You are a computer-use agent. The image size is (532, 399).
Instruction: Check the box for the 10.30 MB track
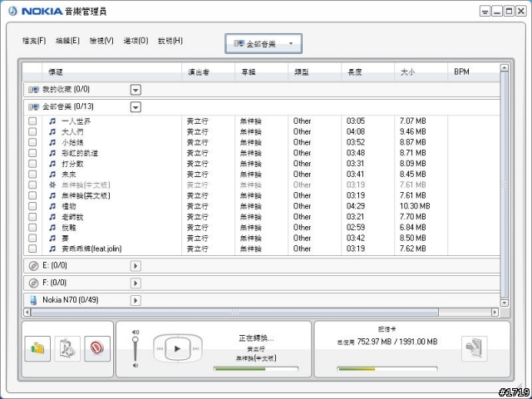32,206
